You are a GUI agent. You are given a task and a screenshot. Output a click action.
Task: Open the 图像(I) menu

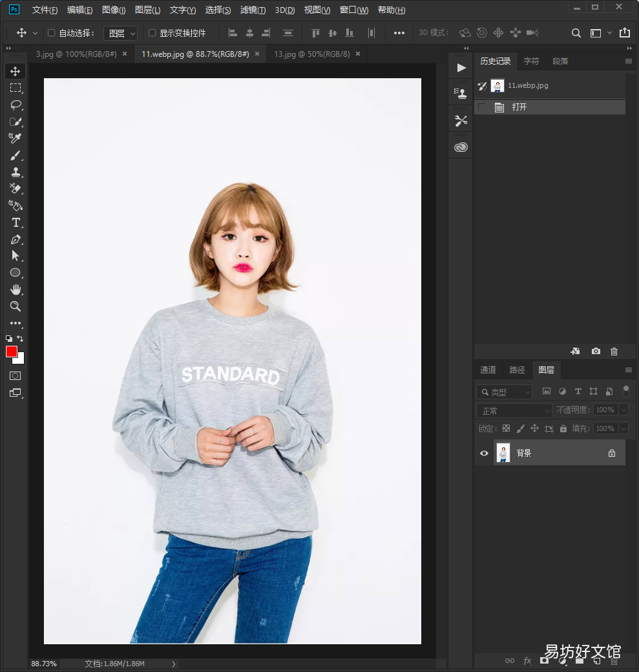coord(114,10)
